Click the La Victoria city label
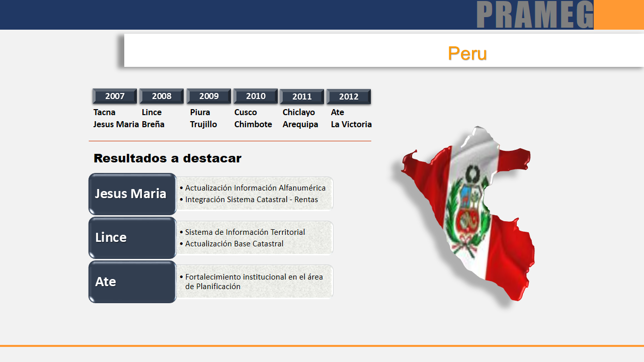Screen dimensions: 644x362 pyautogui.click(x=351, y=124)
